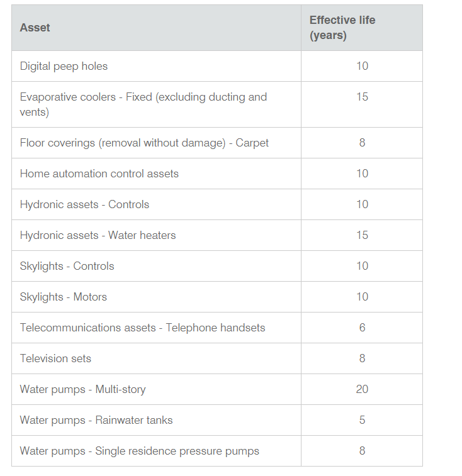Click the value 5 for Rainwater tanks
Viewport: 462px width, 476px height.
coord(362,420)
